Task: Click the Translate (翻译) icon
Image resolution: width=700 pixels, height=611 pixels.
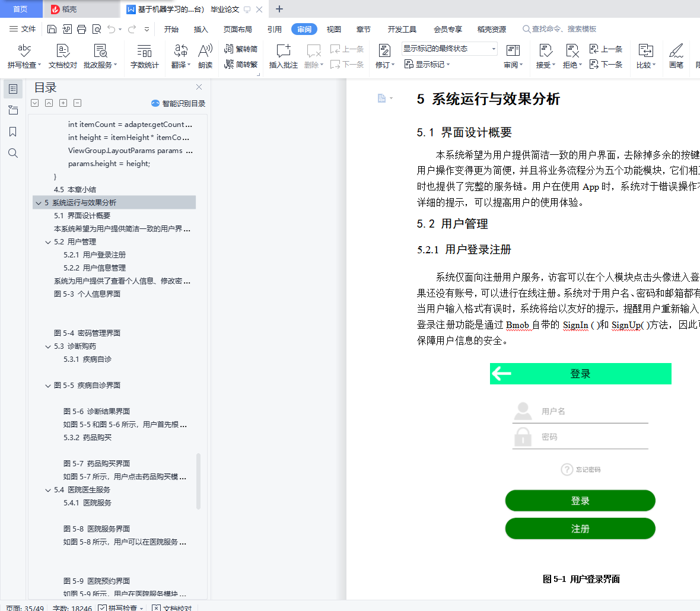Action: 181,50
